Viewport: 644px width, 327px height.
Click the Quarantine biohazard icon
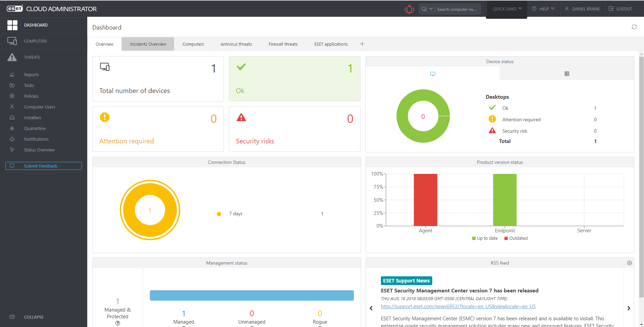12,128
